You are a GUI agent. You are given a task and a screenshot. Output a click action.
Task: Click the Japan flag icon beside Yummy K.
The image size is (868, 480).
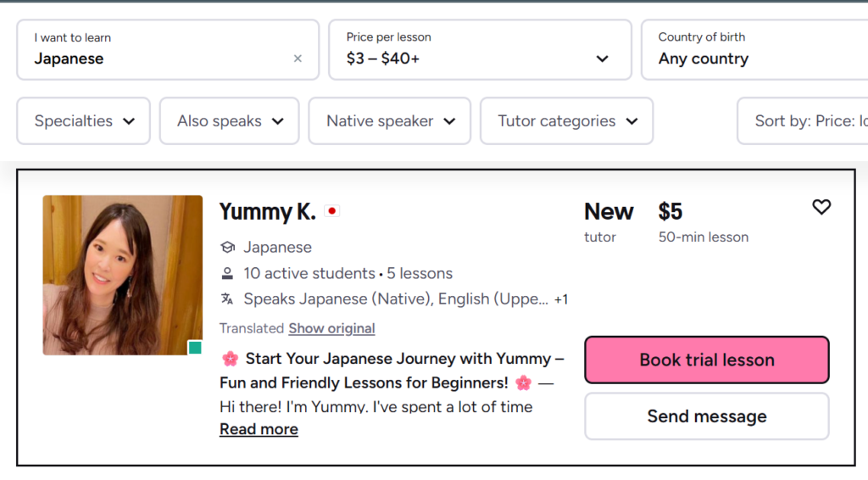coord(331,211)
